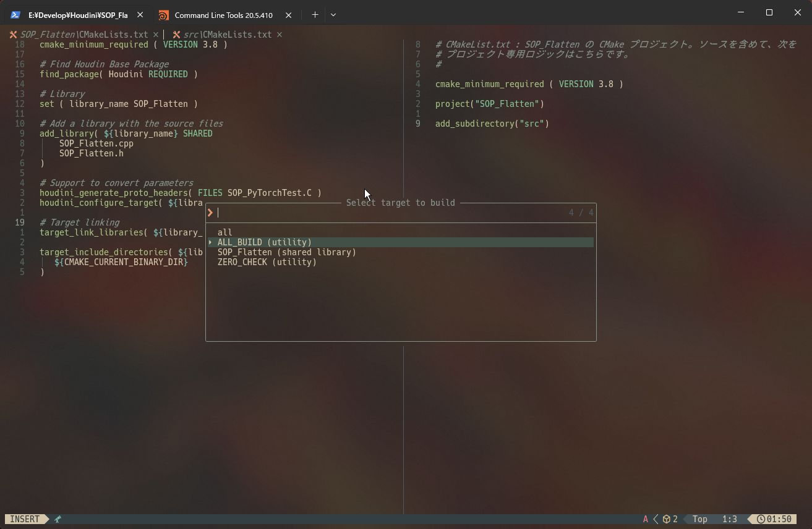Screen dimensions: 812x529
Task: Click the 1:3 position indicator in statusline
Action: point(730,519)
